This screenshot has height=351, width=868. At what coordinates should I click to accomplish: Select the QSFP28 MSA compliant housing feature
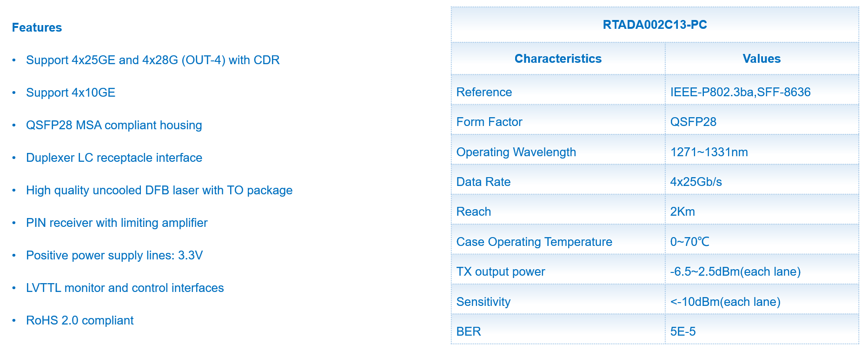pyautogui.click(x=114, y=125)
